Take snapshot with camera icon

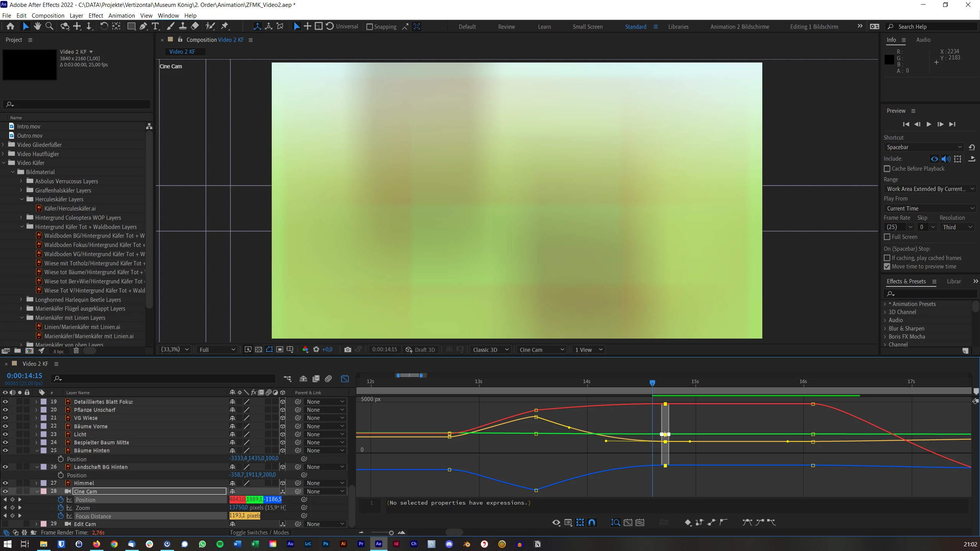pos(348,350)
